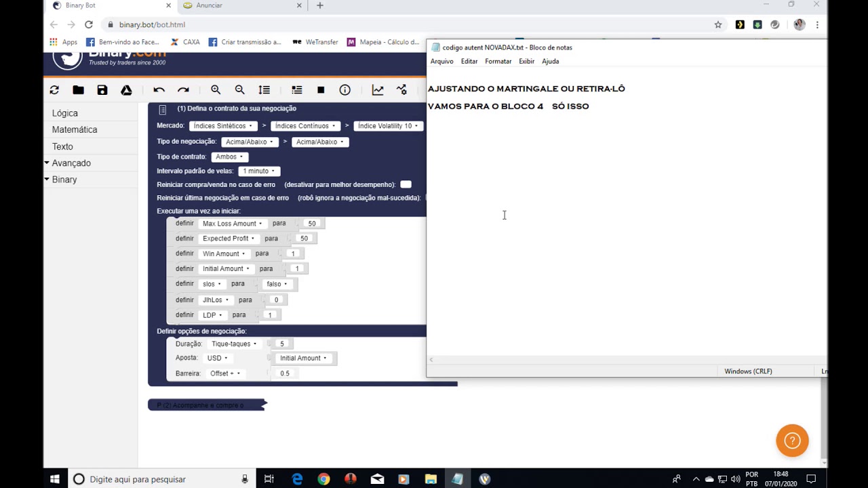Click the reset workspace icon in bot toolbar
This screenshot has width=868, height=488.
click(x=54, y=90)
